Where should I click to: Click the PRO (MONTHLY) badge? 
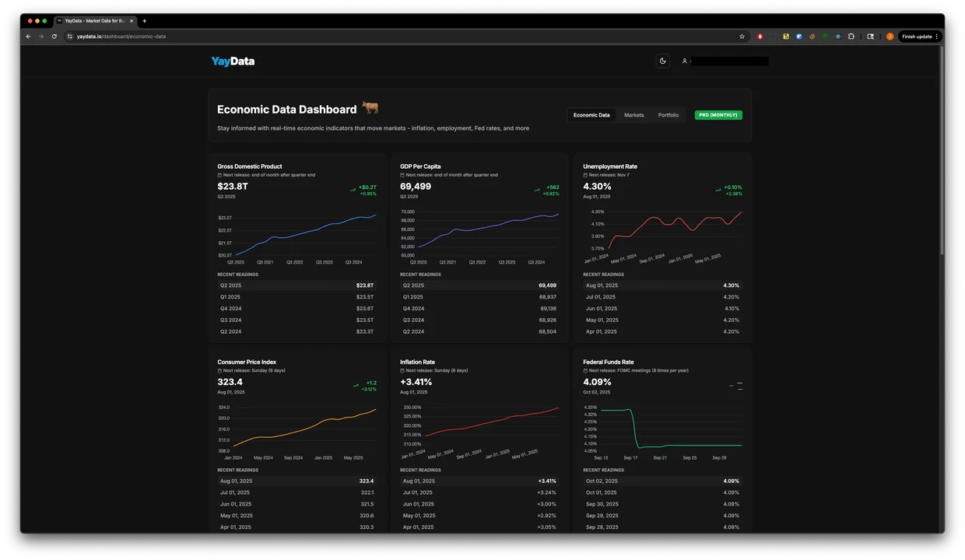click(718, 115)
